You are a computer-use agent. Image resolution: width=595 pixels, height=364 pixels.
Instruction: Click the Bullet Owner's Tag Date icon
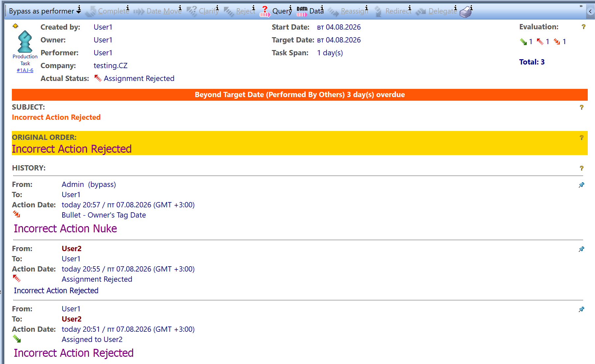coord(16,215)
